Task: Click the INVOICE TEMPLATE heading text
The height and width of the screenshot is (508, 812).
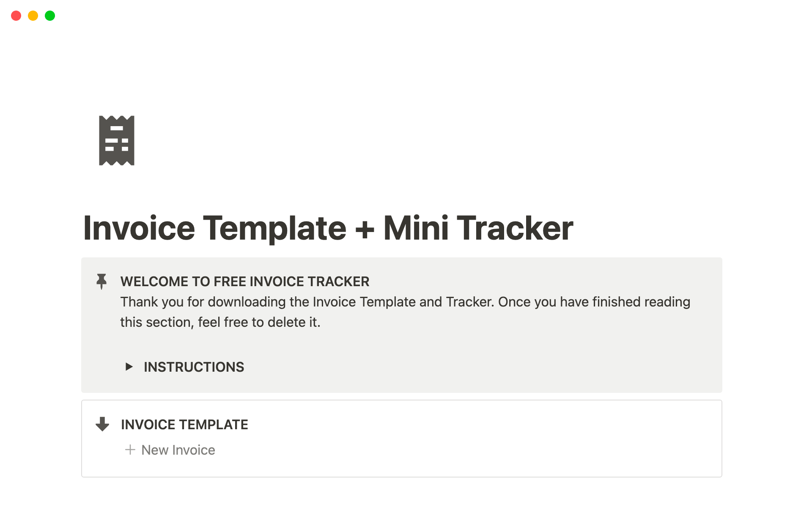Action: 184,425
